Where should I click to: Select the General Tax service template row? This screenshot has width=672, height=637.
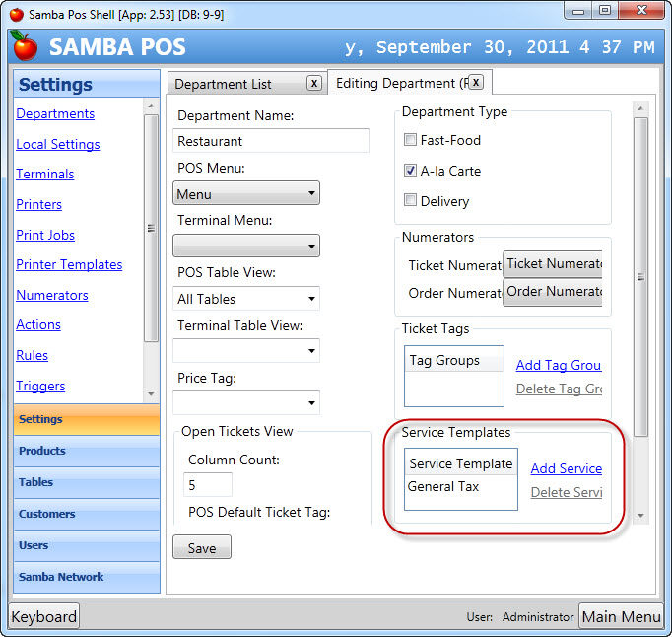pos(461,486)
